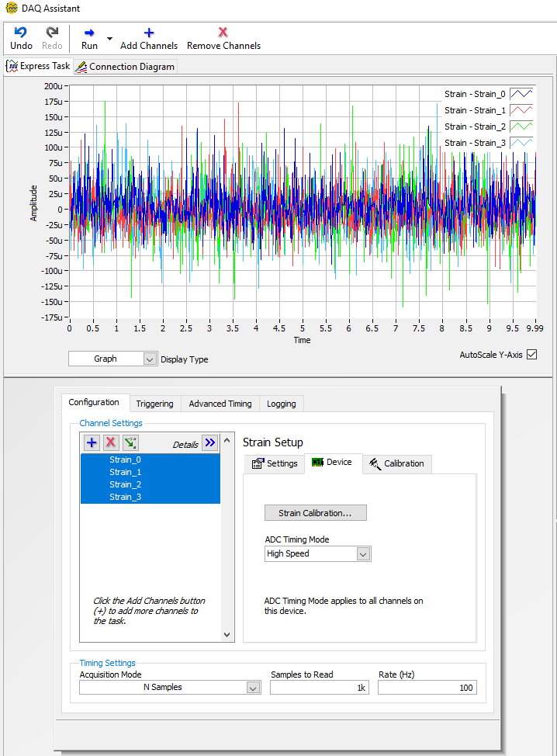Screen dimensions: 557x756
Task: Expand Details with the double-chevron button
Action: pyautogui.click(x=210, y=442)
